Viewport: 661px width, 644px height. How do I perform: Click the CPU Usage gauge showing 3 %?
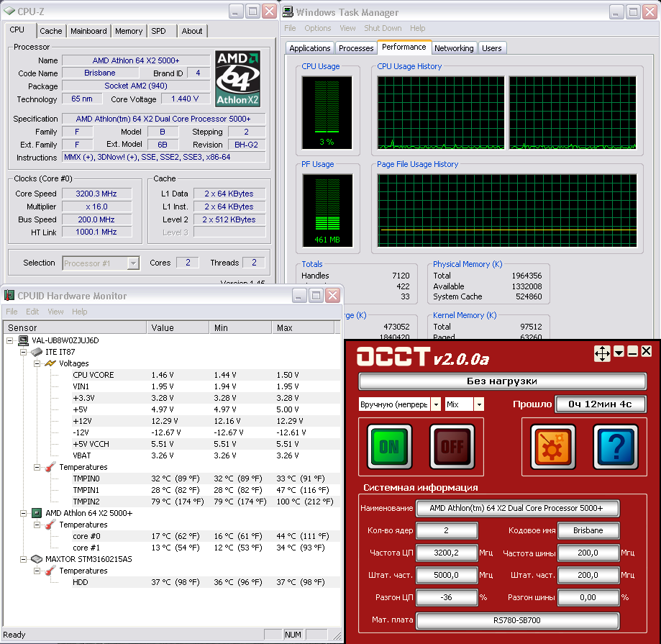point(327,112)
